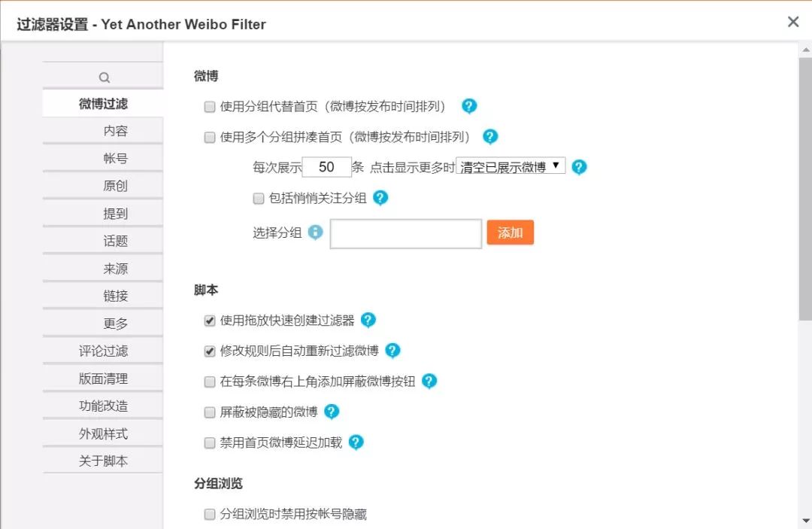Check the 包括悄悄关注分组 option
Image resolution: width=812 pixels, height=529 pixels.
point(258,198)
